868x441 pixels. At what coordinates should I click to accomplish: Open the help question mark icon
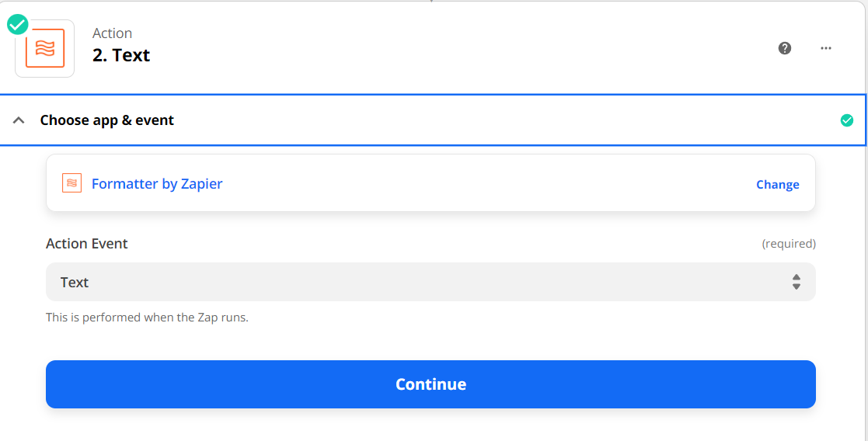[785, 48]
